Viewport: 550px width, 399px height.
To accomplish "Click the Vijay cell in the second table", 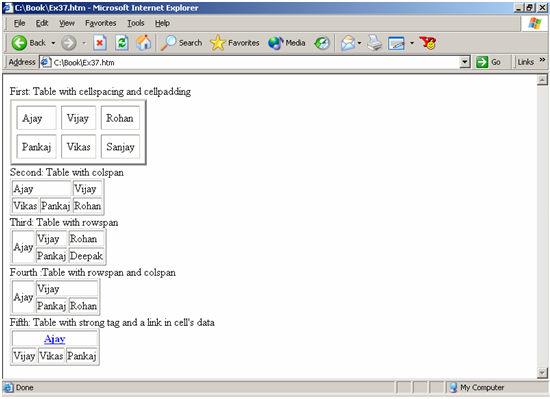I will point(87,189).
